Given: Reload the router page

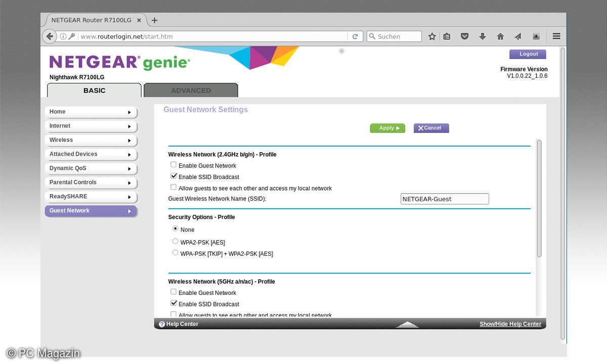Looking at the screenshot, I should (355, 36).
